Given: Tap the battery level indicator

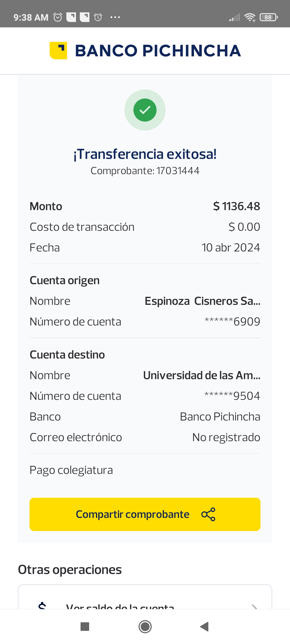Looking at the screenshot, I should (269, 17).
